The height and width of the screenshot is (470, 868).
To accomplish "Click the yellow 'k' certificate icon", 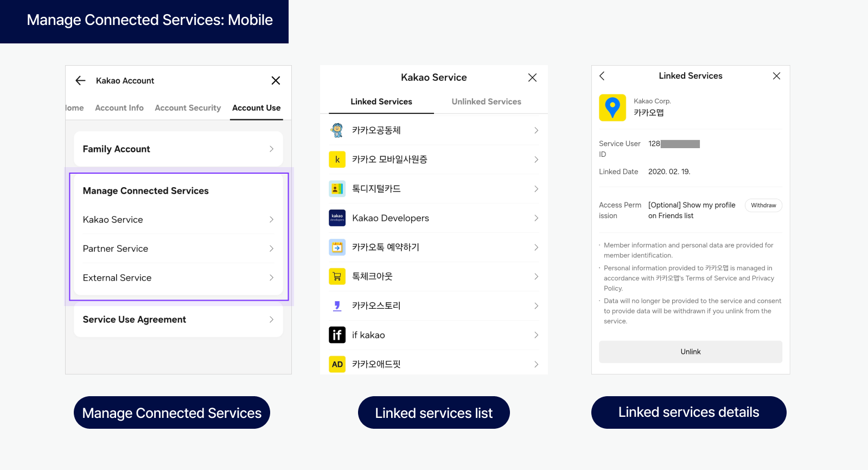I will 337,160.
